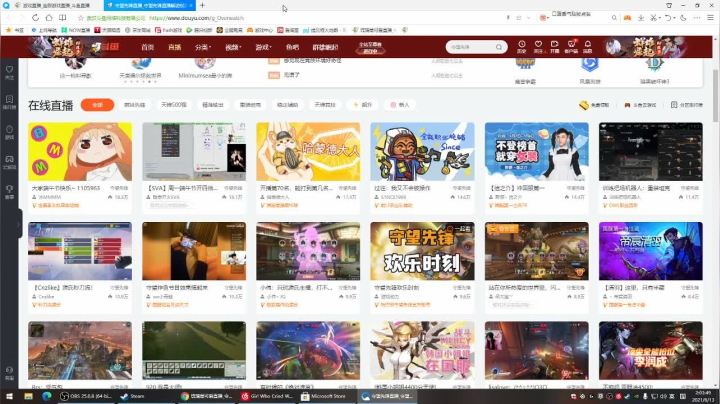Click the 游戏中心 bookmark
Screen dimensions: 720x404
260,30
